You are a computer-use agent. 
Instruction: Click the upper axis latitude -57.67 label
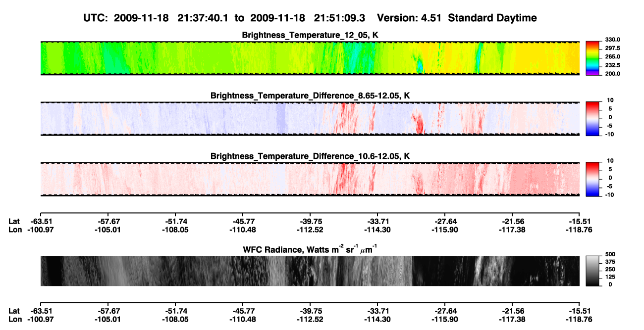108,222
